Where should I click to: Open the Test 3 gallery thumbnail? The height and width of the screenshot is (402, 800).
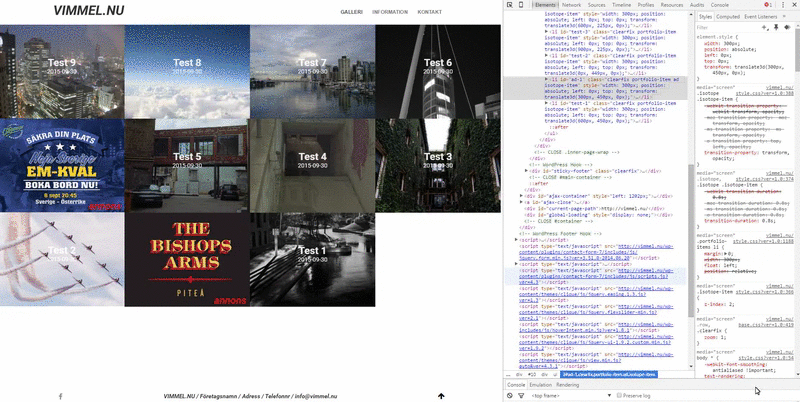[438, 165]
